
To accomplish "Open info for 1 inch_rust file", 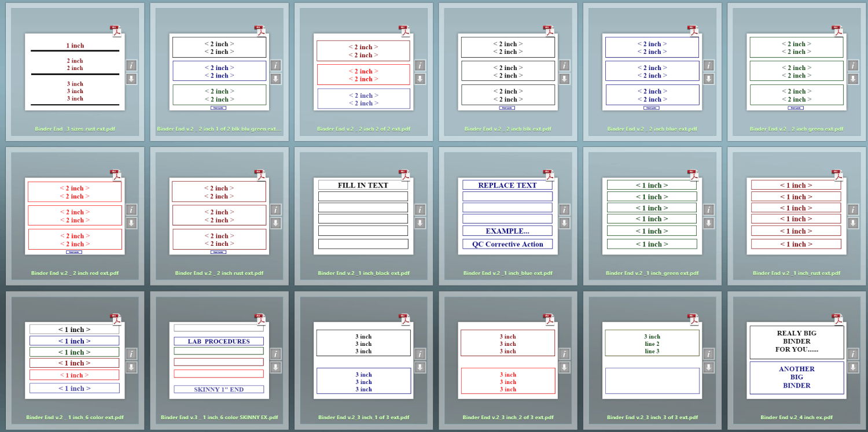I will pos(853,209).
